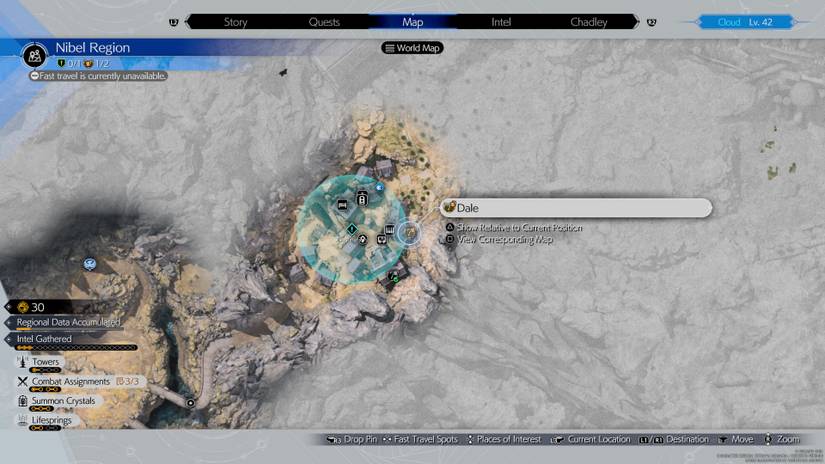Viewport: 825px width, 464px height.
Task: Click the Summon Crystals icon
Action: [x=22, y=400]
